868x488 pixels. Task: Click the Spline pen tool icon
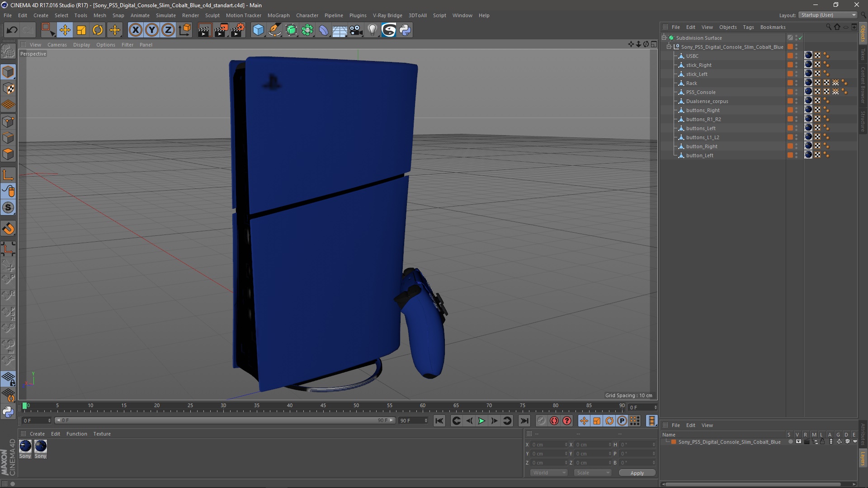tap(274, 30)
